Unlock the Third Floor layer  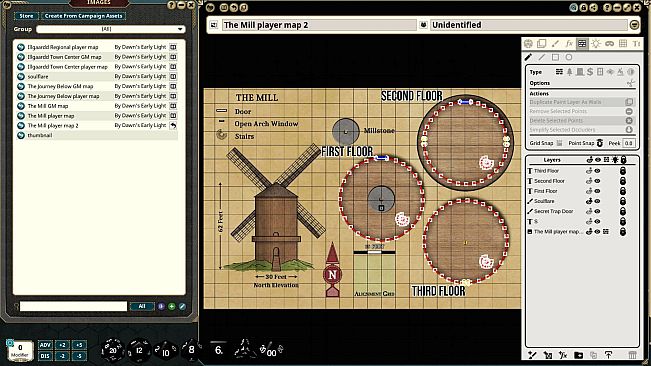tap(623, 171)
